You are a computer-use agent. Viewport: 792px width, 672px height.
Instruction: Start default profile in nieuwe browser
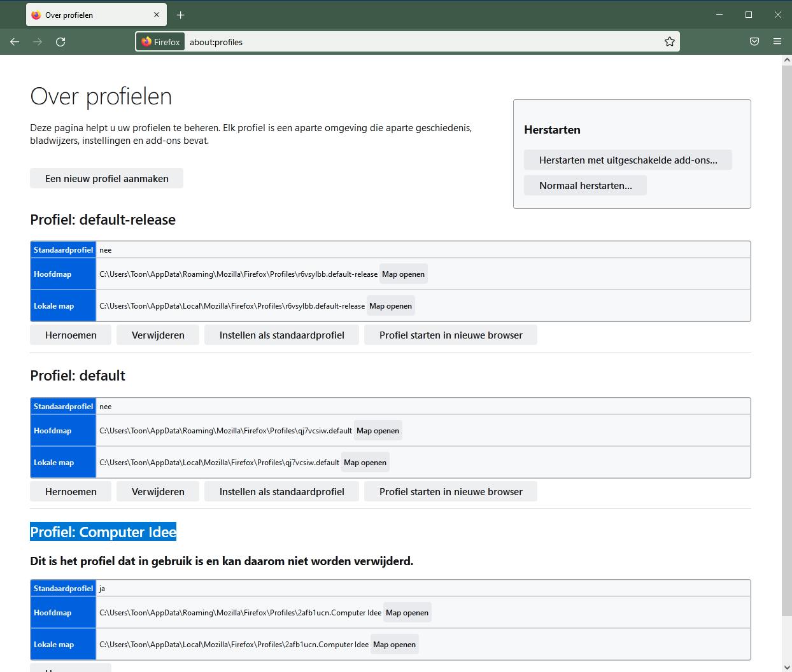pos(450,491)
